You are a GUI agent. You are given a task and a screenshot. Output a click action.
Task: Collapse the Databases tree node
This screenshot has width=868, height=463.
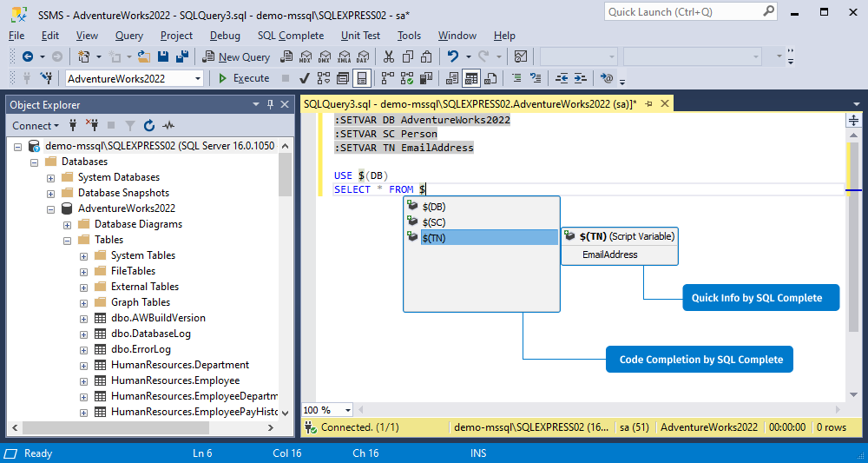click(35, 162)
